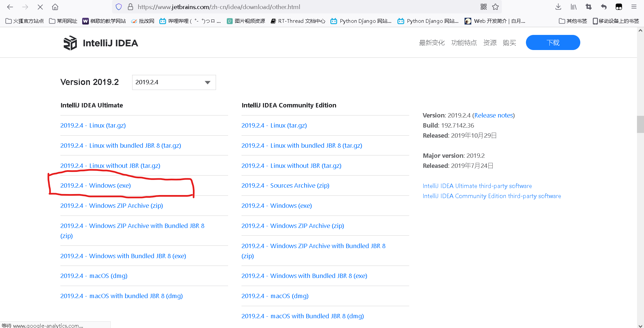Download Ultimate Linux with bundled JBR 8
The width and height of the screenshot is (644, 328).
121,145
